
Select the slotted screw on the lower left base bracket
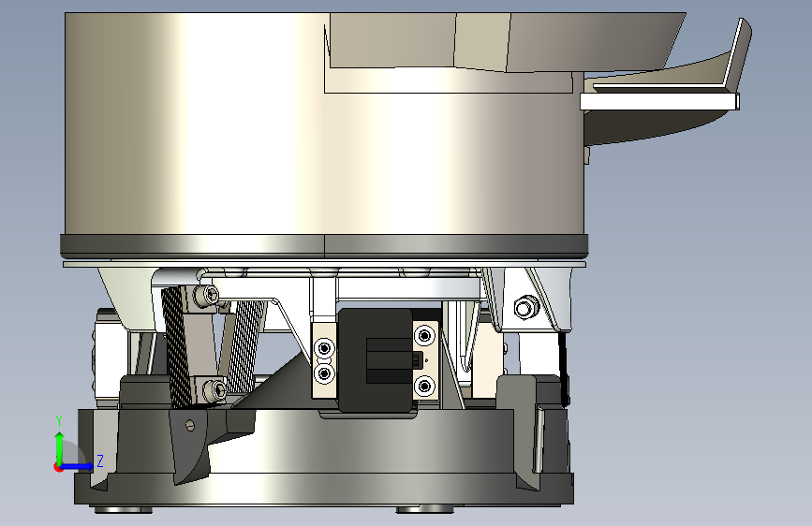coord(190,425)
